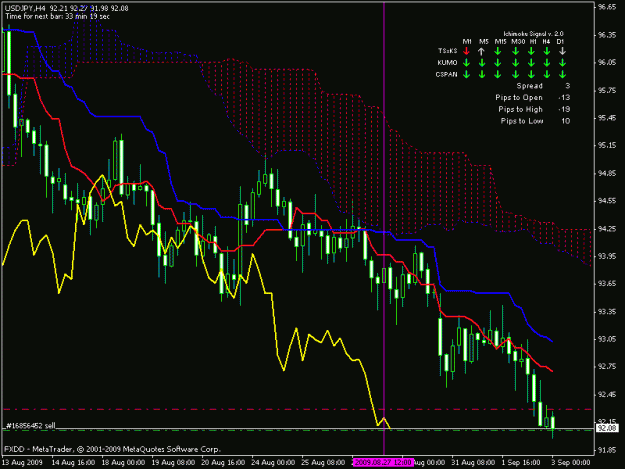Click the FXDD MetaTrader copyright text
Image resolution: width=625 pixels, height=469 pixels.
[x=112, y=449]
